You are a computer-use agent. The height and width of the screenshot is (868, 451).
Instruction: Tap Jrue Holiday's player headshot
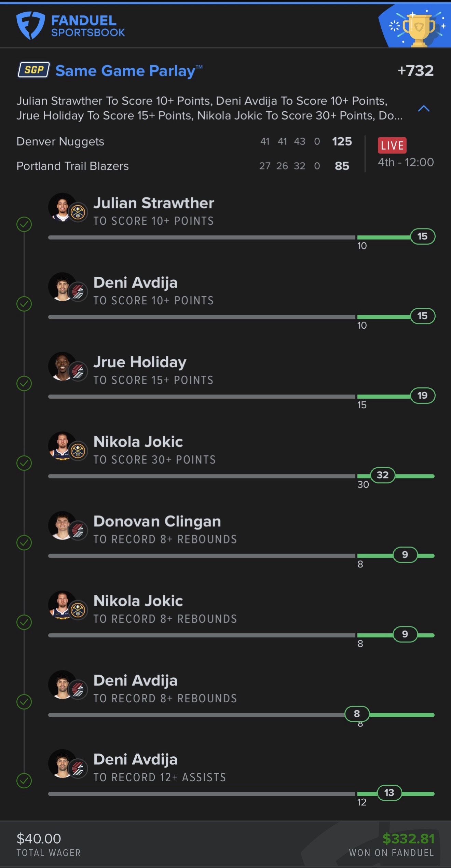click(x=62, y=366)
